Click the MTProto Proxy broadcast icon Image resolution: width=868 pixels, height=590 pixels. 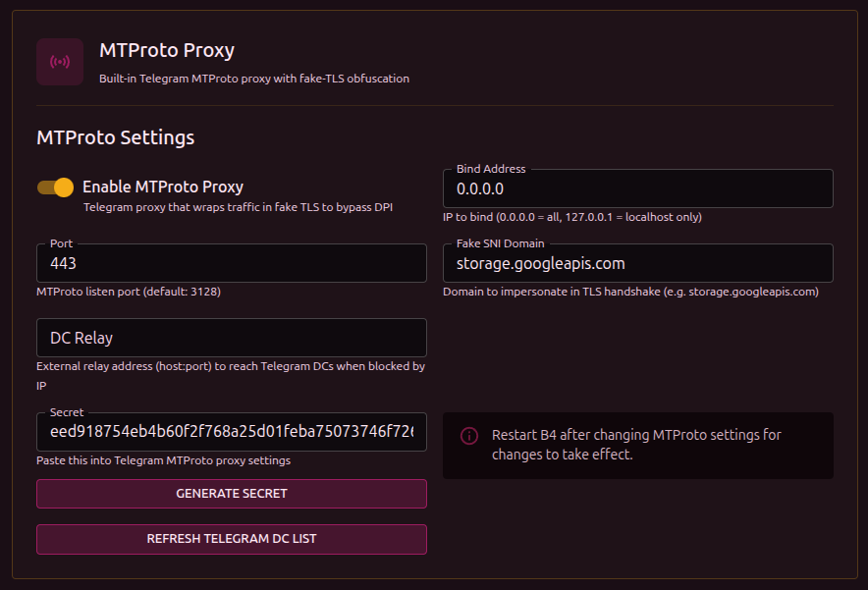click(60, 62)
